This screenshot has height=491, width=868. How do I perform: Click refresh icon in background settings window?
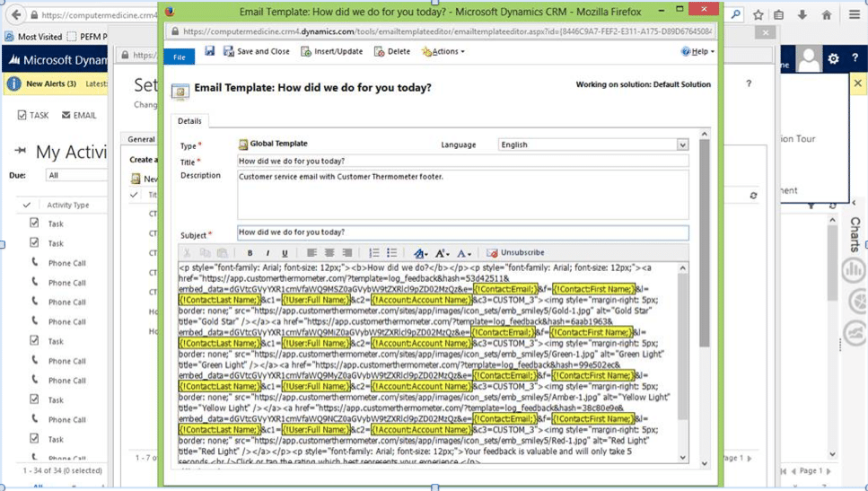tap(753, 196)
